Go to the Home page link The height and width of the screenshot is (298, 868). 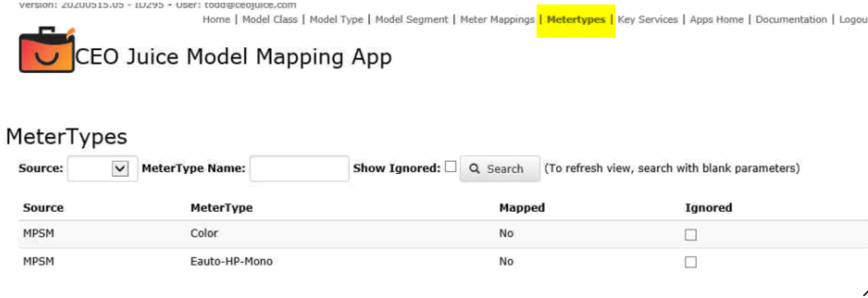216,19
